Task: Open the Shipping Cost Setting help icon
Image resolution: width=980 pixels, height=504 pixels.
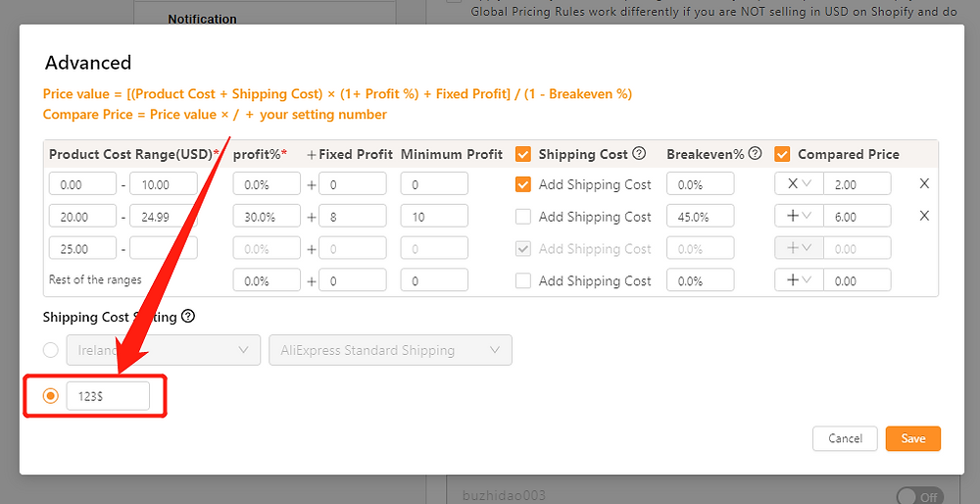Action: [188, 317]
